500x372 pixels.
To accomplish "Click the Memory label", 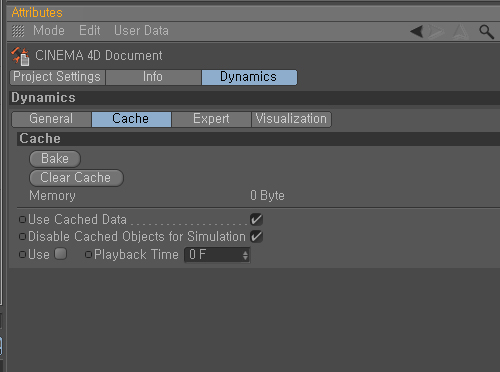I will point(52,196).
